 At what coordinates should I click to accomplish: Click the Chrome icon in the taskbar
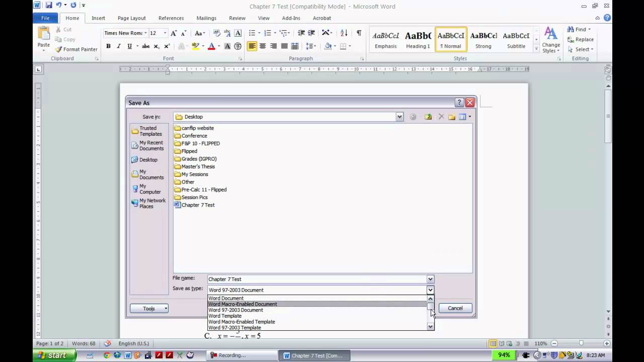[x=107, y=355]
